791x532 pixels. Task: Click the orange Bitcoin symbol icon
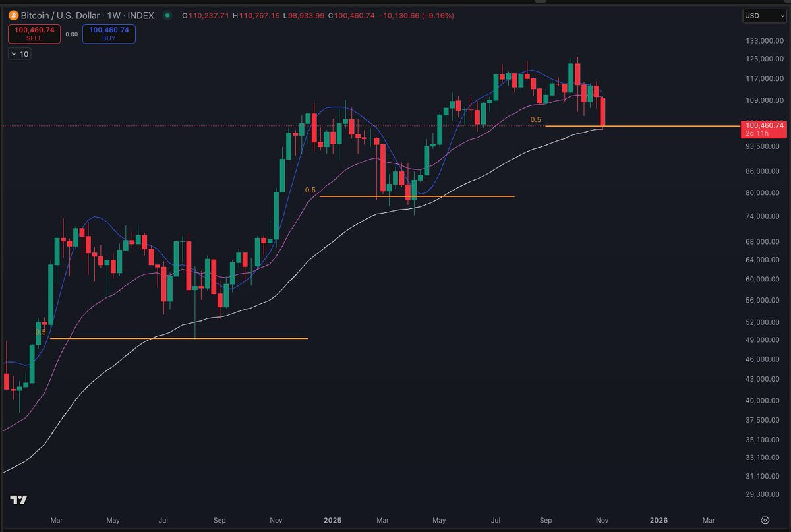click(13, 15)
